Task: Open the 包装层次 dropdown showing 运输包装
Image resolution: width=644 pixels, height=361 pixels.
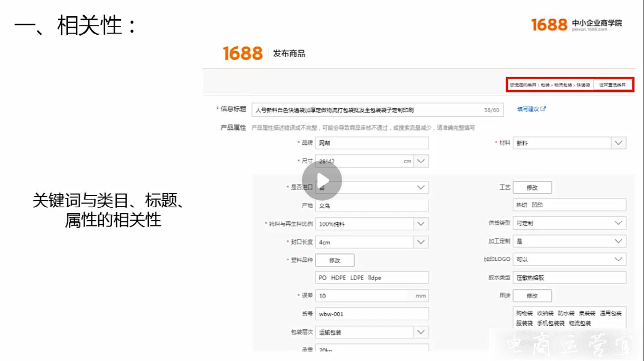Action: click(x=372, y=332)
